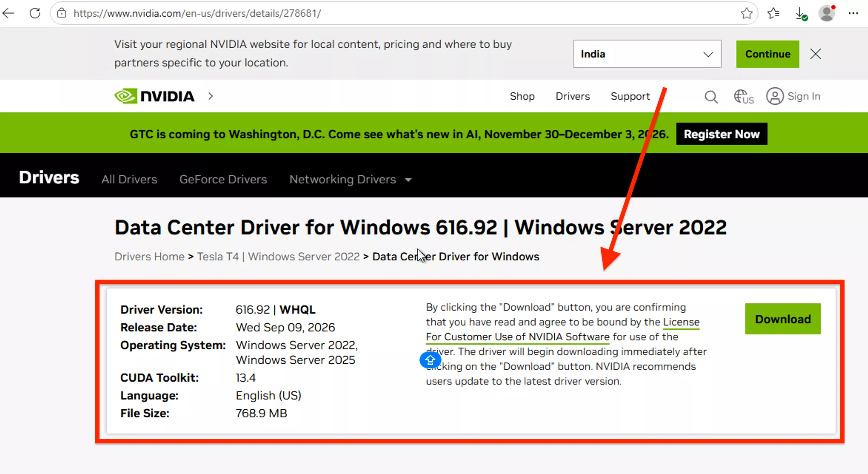Open the India country dropdown
The width and height of the screenshot is (868, 474).
647,54
